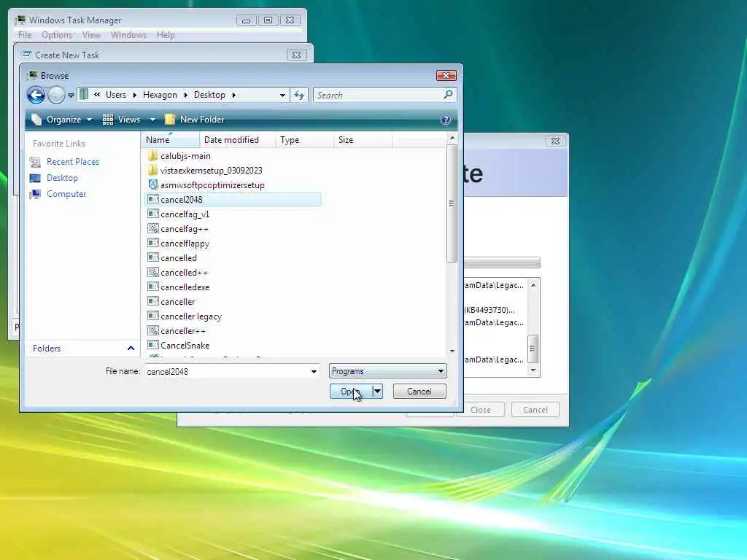Click the Back arrow in Browse dialog
Viewport: 747px width, 560px height.
point(36,95)
